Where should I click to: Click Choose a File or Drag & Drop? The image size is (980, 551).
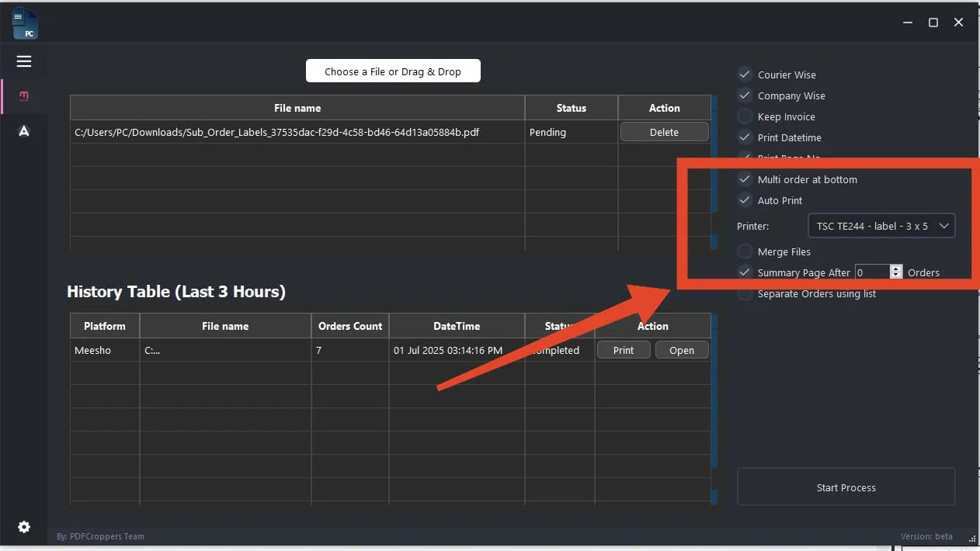tap(393, 71)
